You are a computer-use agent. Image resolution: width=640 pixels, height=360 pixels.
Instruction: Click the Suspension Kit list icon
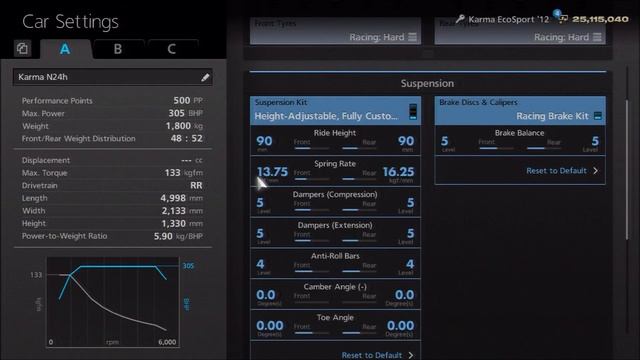click(x=413, y=111)
